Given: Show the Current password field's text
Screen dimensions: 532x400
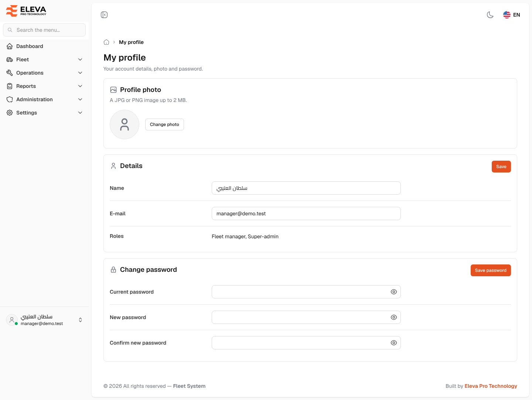Looking at the screenshot, I should coord(394,292).
